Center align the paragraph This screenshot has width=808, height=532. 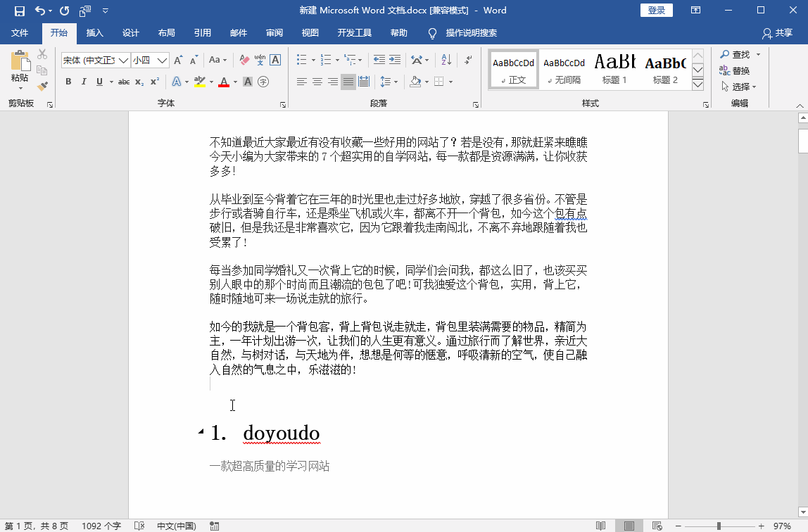point(317,82)
